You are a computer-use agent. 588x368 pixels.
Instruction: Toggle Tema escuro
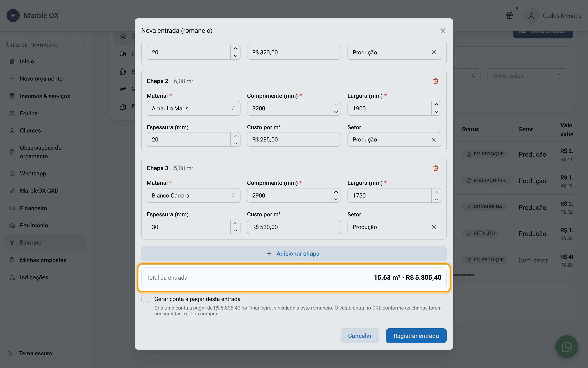[30, 353]
